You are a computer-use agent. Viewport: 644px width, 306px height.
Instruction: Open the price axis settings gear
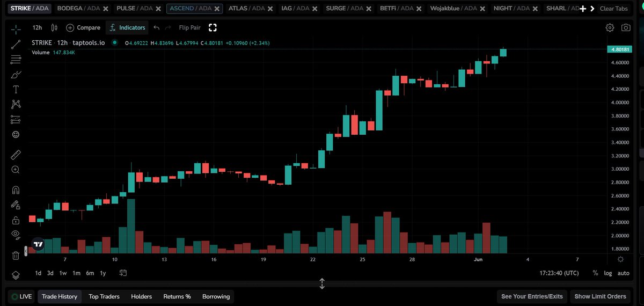pos(620,259)
